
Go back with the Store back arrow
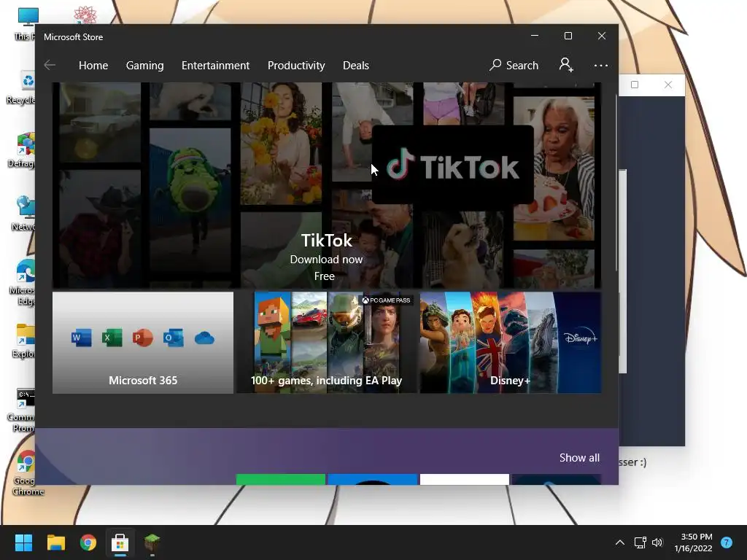tap(50, 65)
